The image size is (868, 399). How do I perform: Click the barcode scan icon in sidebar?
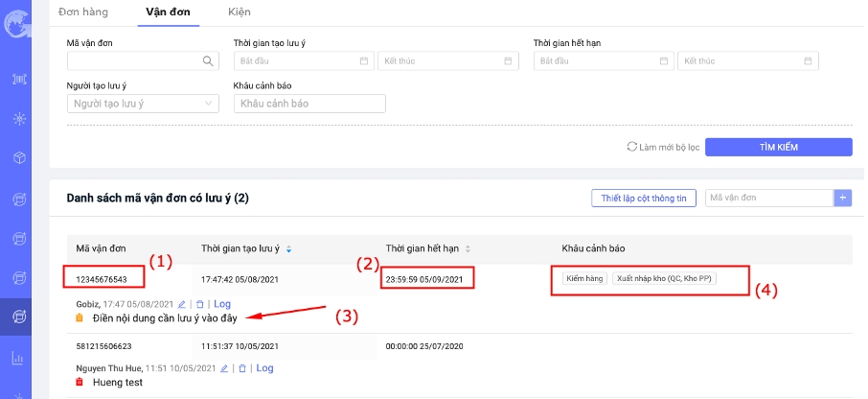[x=18, y=80]
